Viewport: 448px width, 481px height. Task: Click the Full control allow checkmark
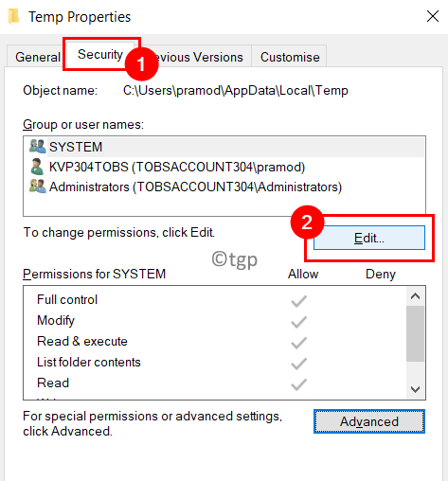point(298,301)
